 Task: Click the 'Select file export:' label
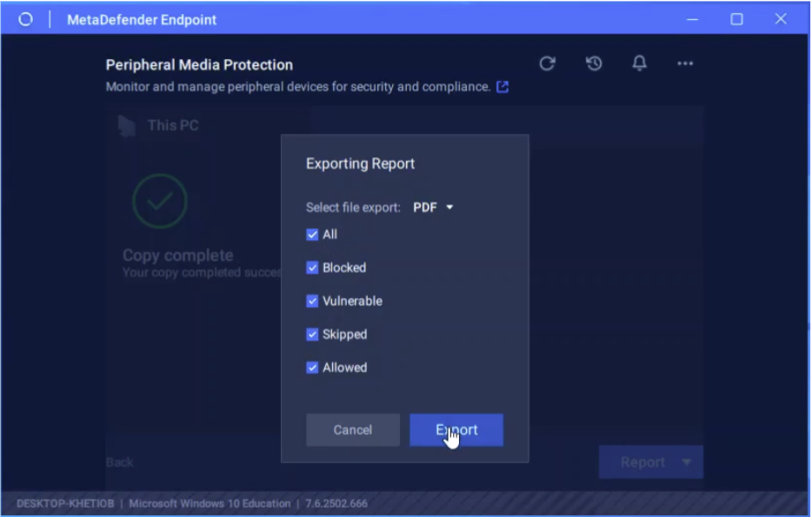(353, 208)
